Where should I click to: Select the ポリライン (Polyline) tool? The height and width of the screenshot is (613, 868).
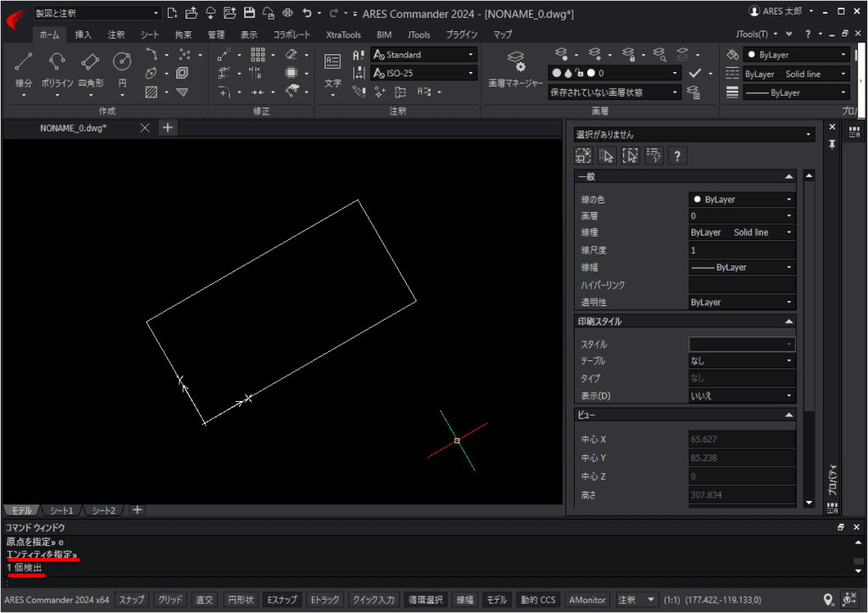[x=56, y=61]
